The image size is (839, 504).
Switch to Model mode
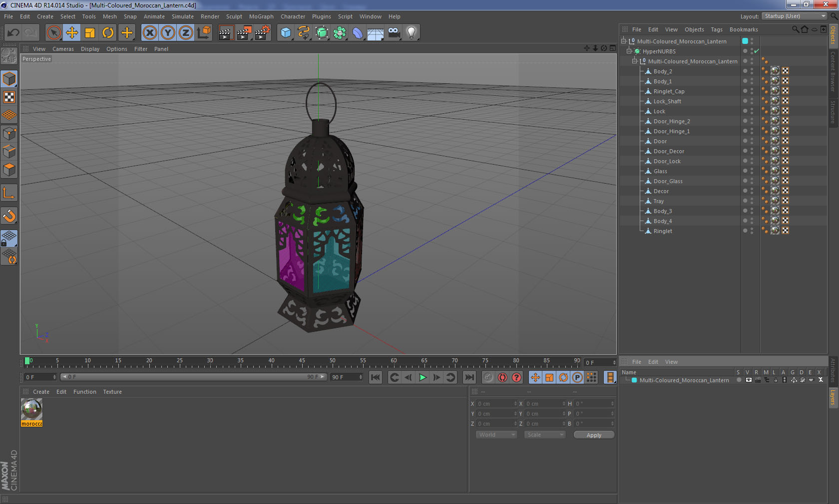tap(9, 79)
